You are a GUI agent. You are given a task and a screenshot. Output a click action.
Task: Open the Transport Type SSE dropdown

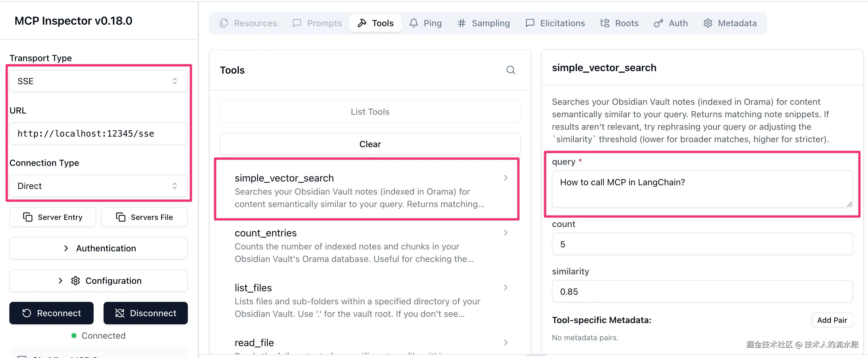(x=98, y=81)
